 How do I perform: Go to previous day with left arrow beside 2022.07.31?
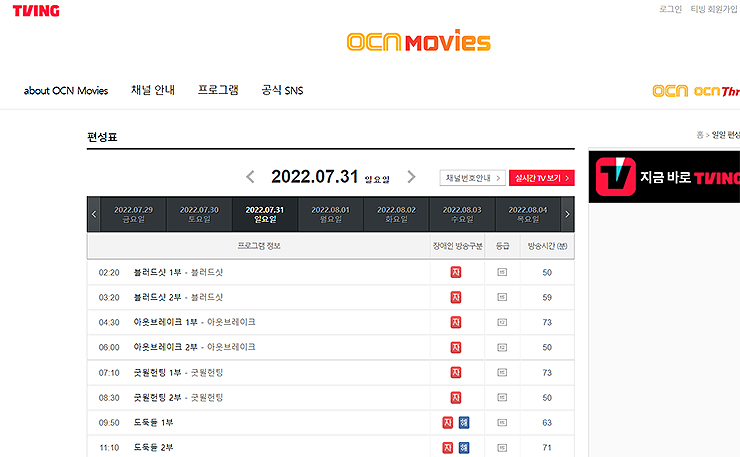pos(250,177)
